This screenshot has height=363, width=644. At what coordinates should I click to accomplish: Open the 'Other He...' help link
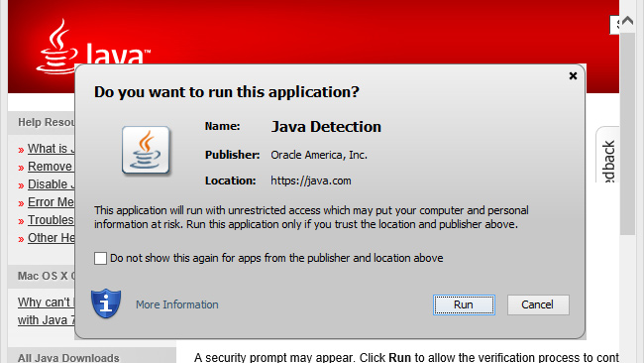51,238
